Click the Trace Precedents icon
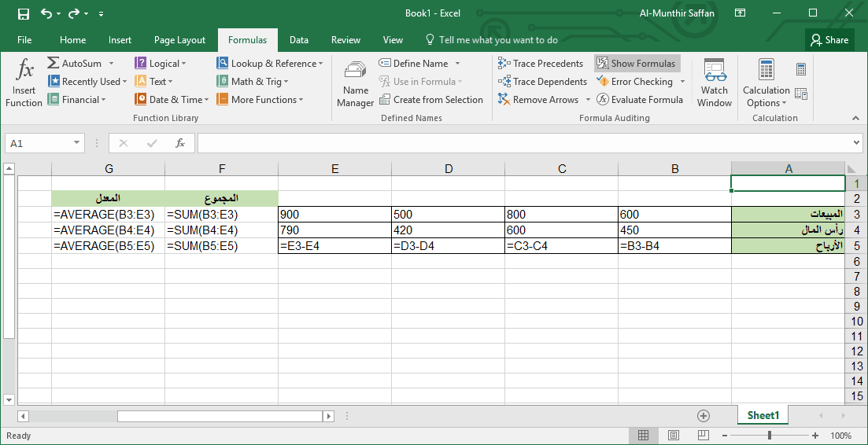This screenshot has width=868, height=445. pos(504,64)
